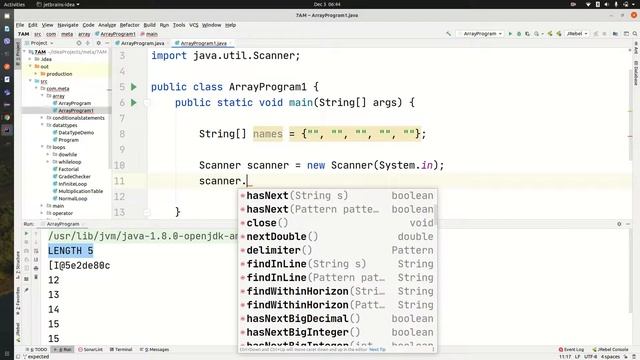Toggle the Favorites side tool window
The height and width of the screenshot is (360, 640).
click(18, 300)
